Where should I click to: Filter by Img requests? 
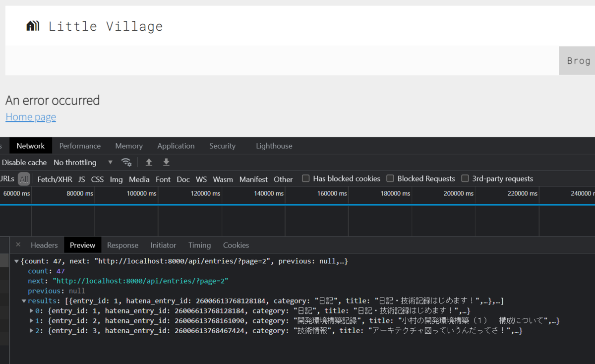coord(117,179)
